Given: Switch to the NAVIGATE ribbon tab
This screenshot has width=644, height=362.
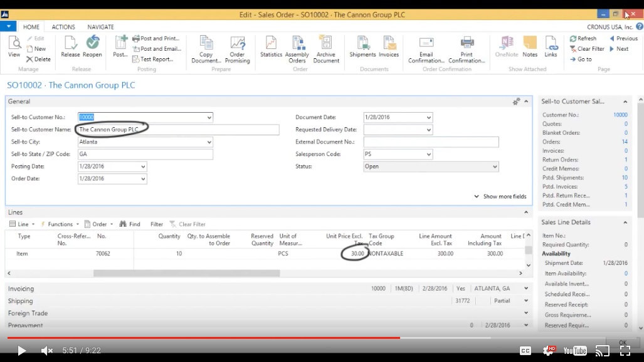Looking at the screenshot, I should [x=100, y=27].
